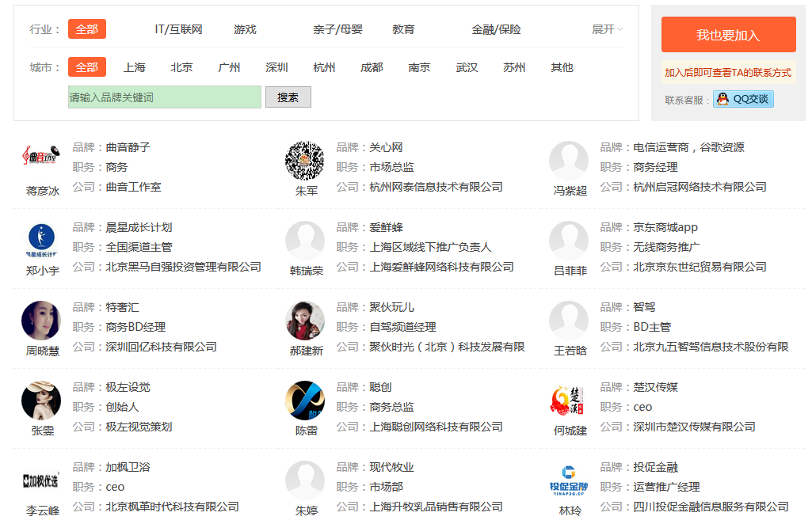
Task: Click company text 极左视觉策划
Action: tap(139, 427)
